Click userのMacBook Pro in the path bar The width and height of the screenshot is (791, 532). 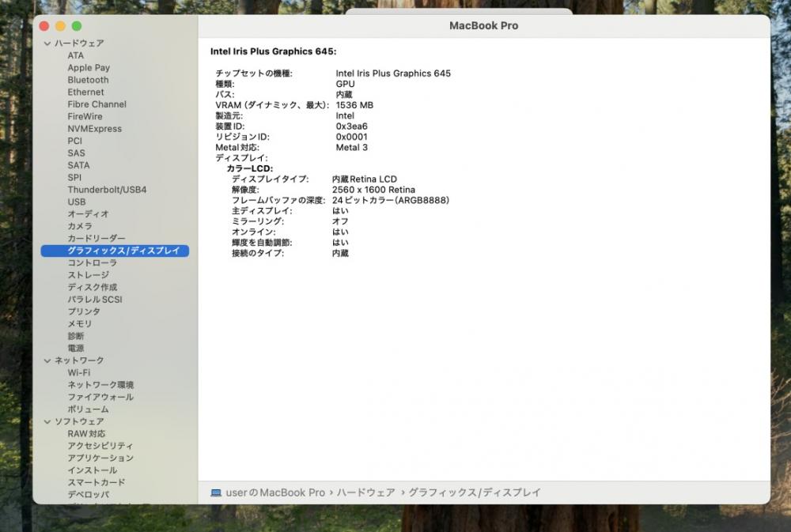275,492
